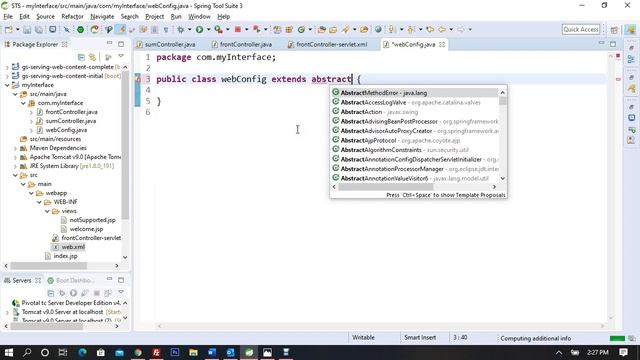The height and width of the screenshot is (360, 640).
Task: Minimize the Servers view panel
Action: tap(109, 280)
